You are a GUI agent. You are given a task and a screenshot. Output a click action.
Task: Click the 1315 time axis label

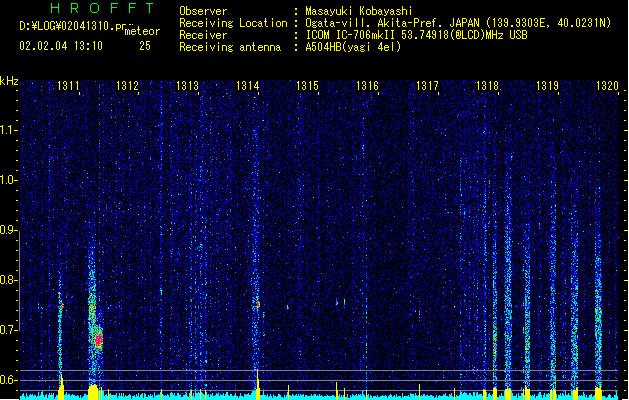pyautogui.click(x=307, y=86)
